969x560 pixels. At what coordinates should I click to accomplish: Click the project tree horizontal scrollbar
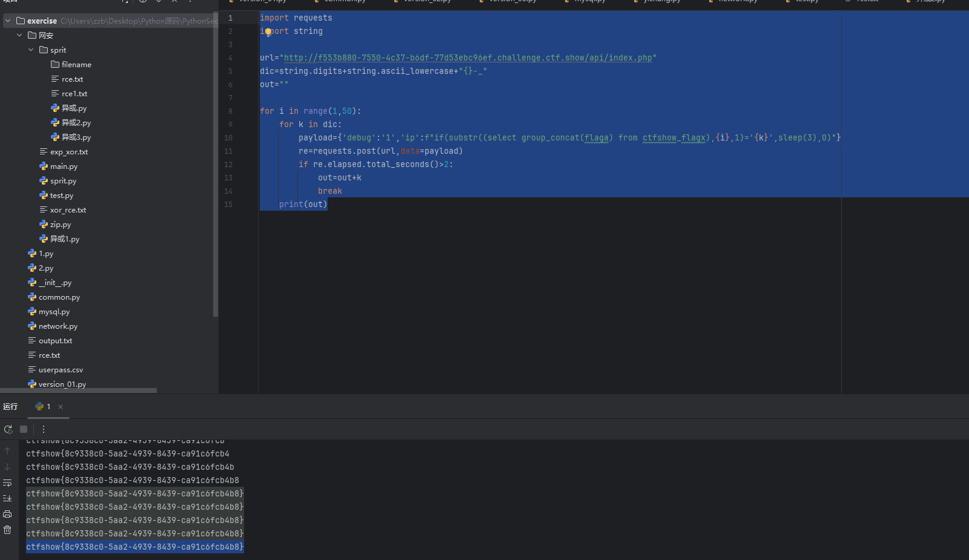point(79,390)
